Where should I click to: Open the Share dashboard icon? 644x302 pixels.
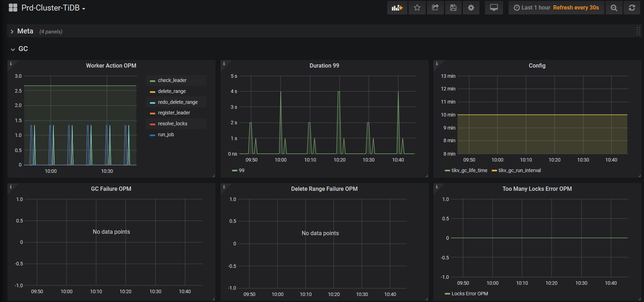click(x=435, y=8)
